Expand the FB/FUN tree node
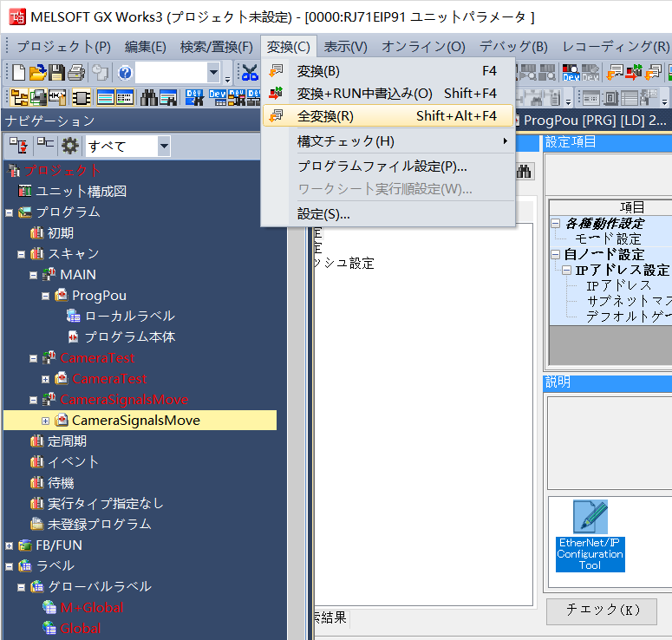This screenshot has width=672, height=640. [9, 545]
